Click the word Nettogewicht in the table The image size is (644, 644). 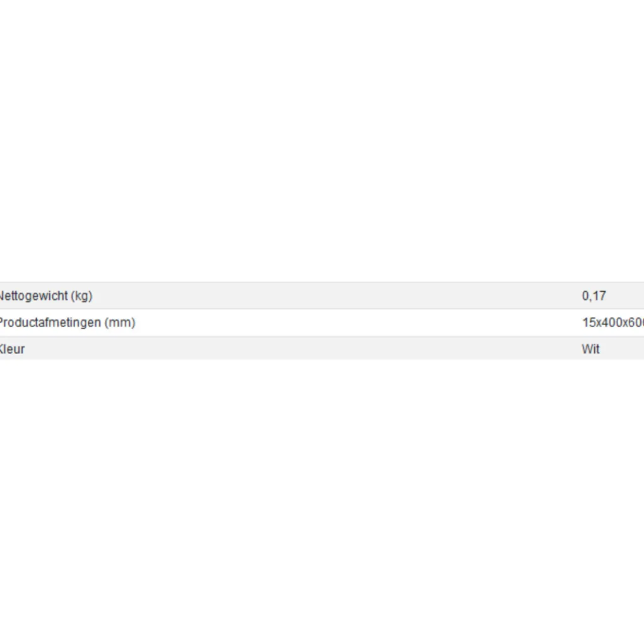coord(33,295)
